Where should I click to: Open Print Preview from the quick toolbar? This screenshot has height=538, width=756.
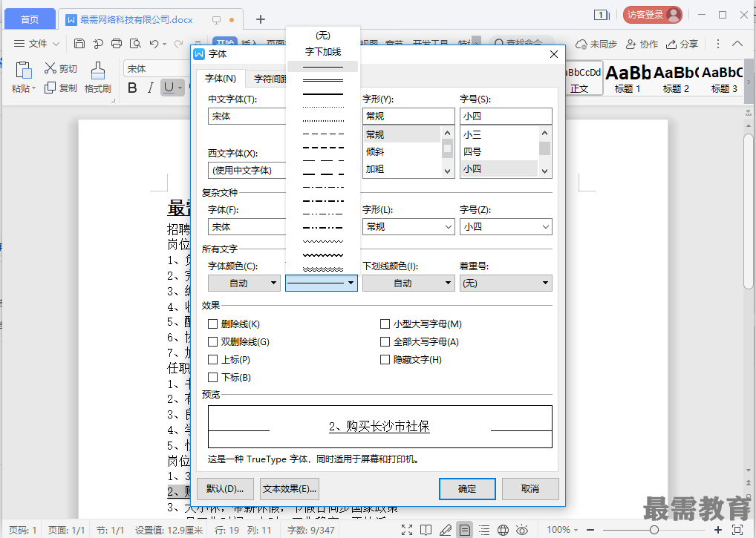[135, 44]
